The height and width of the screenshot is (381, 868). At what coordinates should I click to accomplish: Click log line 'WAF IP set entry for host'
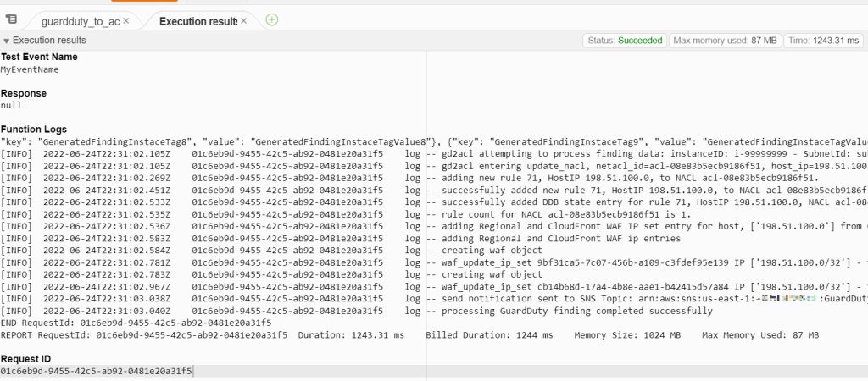(434, 226)
